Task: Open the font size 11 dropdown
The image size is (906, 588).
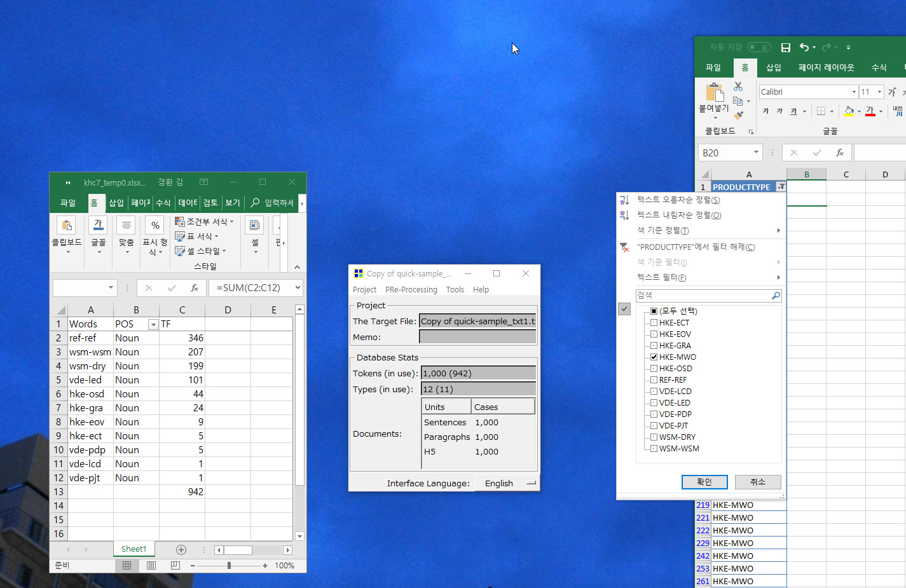Action: pyautogui.click(x=879, y=92)
